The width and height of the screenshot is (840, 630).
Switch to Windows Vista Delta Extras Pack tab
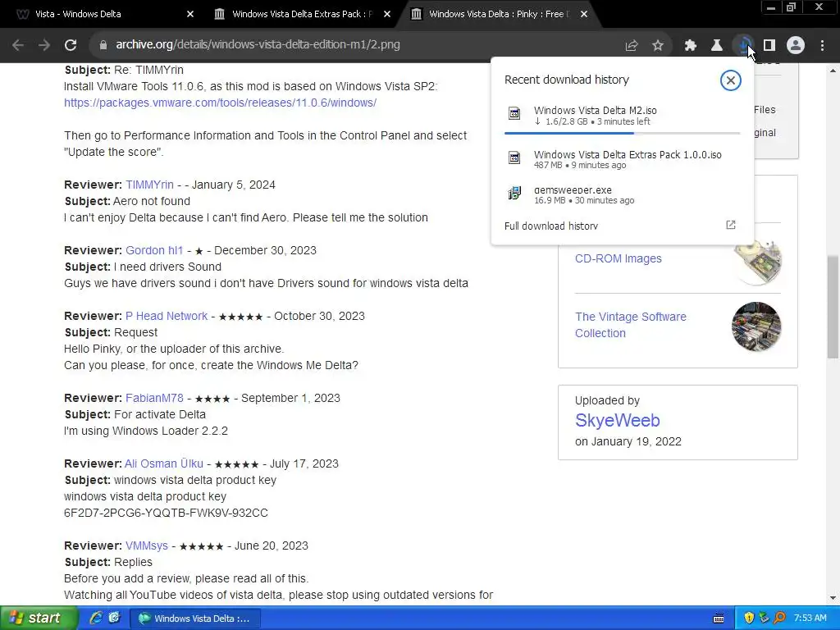[302, 14]
